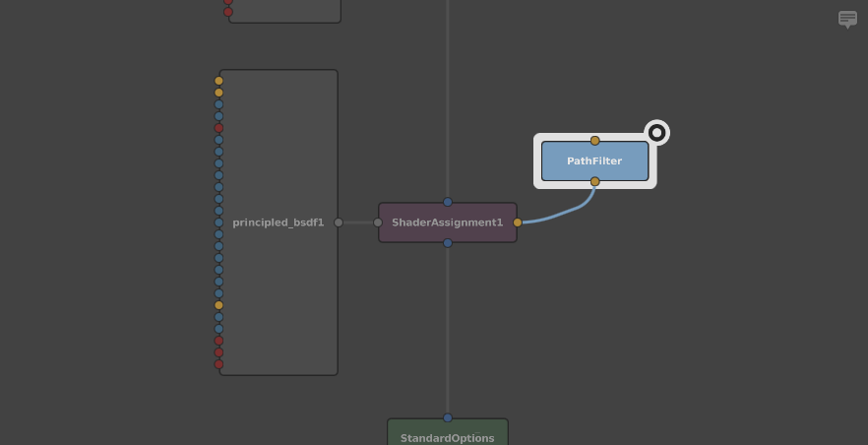Select the ShaderAssignment1 node
The height and width of the screenshot is (445, 868).
click(x=448, y=222)
